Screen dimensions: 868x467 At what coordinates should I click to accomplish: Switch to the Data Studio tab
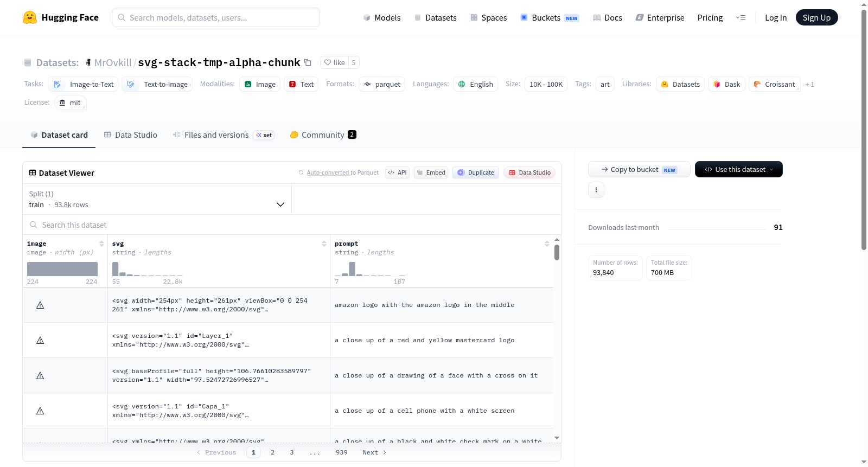coord(131,135)
